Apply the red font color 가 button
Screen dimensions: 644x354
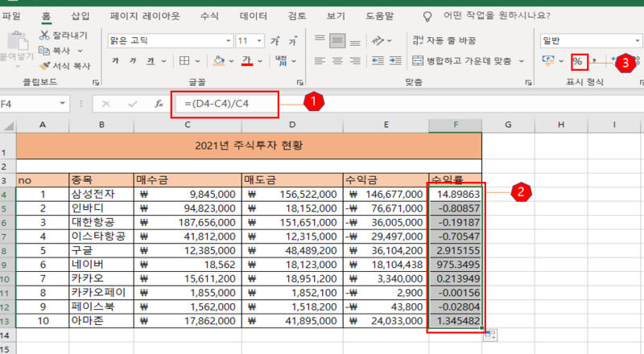tap(247, 61)
